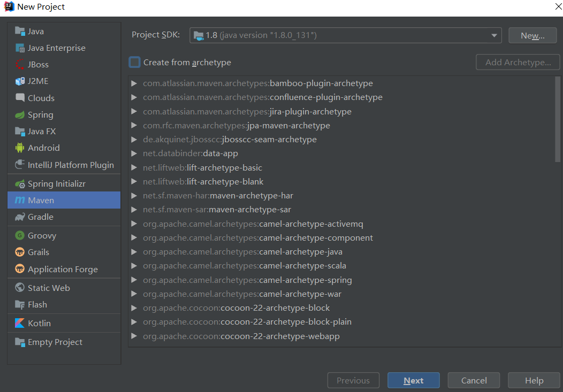Expand lift-archetype-basic node

pyautogui.click(x=134, y=167)
